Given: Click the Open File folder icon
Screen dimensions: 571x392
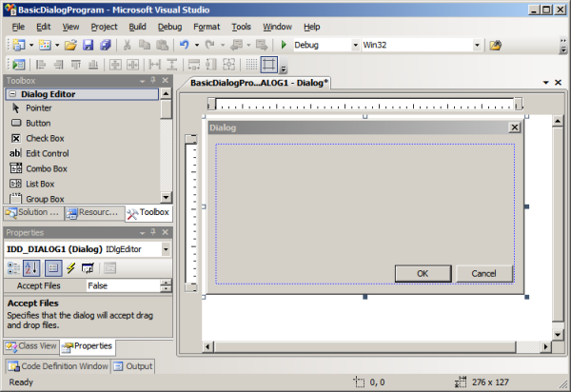Looking at the screenshot, I should click(x=70, y=45).
